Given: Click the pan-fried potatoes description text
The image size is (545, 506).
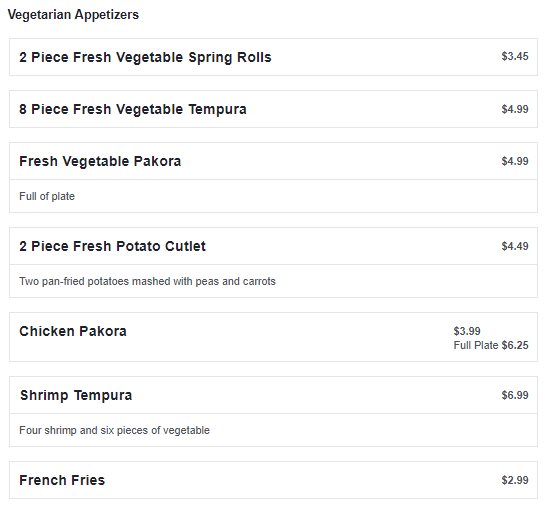Looking at the screenshot, I should point(147,281).
